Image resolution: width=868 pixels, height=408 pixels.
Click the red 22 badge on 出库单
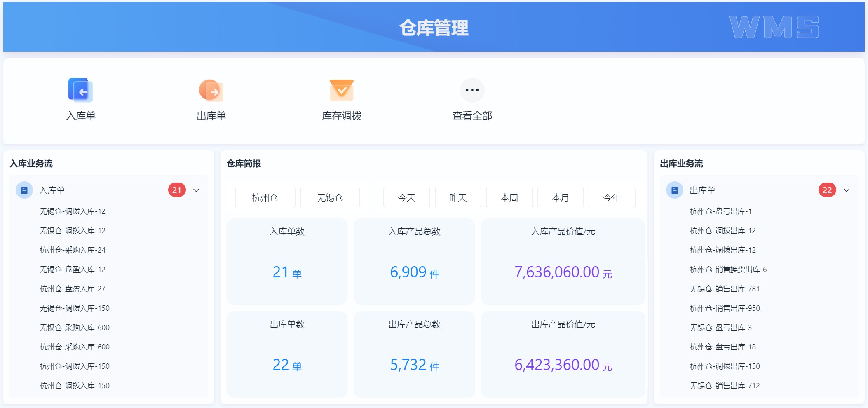(x=827, y=190)
